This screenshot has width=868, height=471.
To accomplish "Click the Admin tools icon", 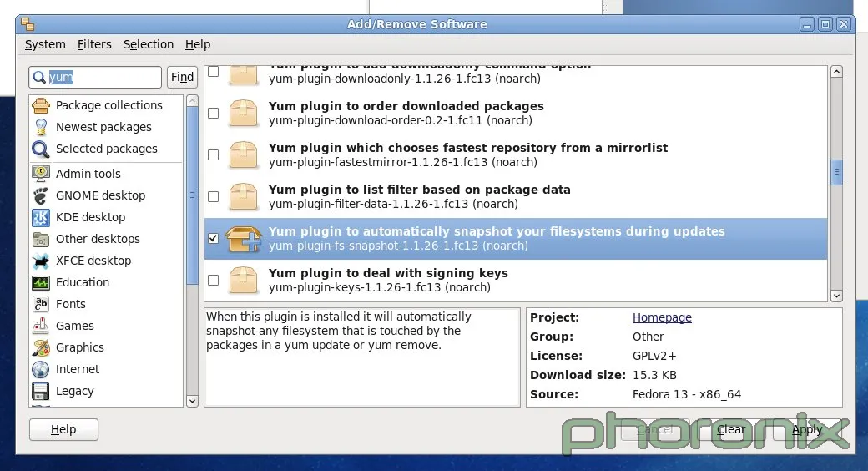I will (x=41, y=174).
